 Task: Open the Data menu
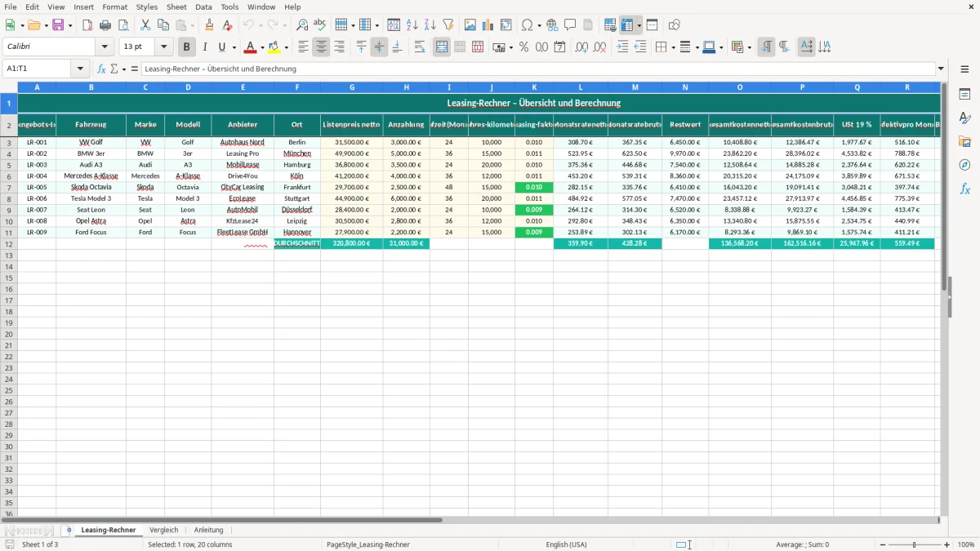[x=203, y=7]
